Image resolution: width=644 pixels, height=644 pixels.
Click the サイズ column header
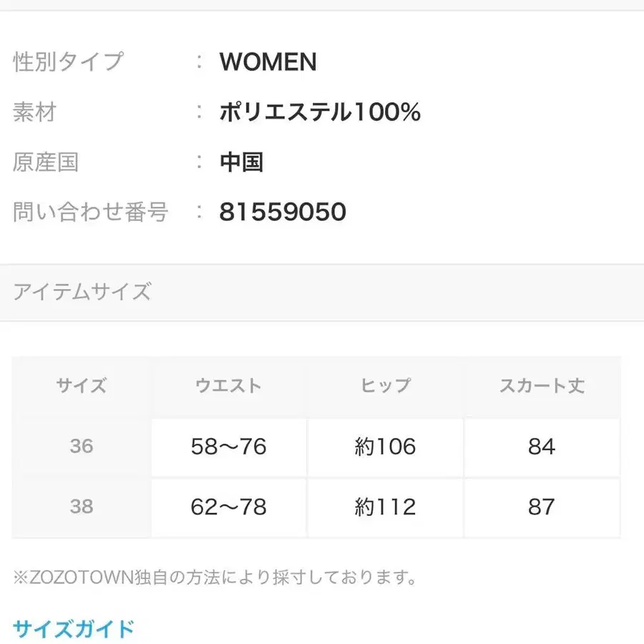pyautogui.click(x=81, y=386)
